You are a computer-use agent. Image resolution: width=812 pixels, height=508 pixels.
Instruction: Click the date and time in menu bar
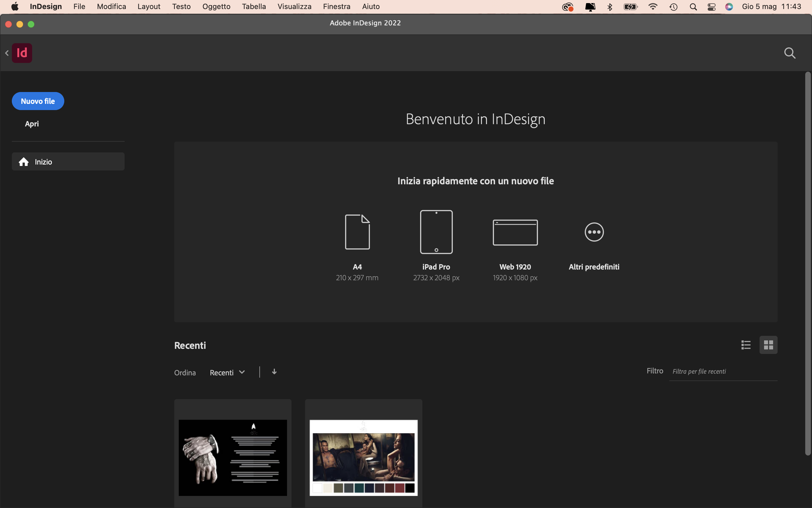point(772,6)
